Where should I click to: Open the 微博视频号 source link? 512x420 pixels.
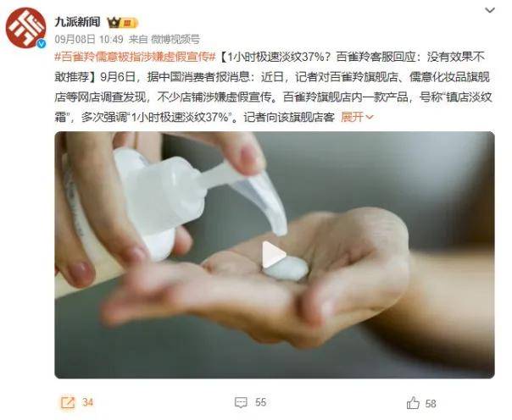(175, 40)
